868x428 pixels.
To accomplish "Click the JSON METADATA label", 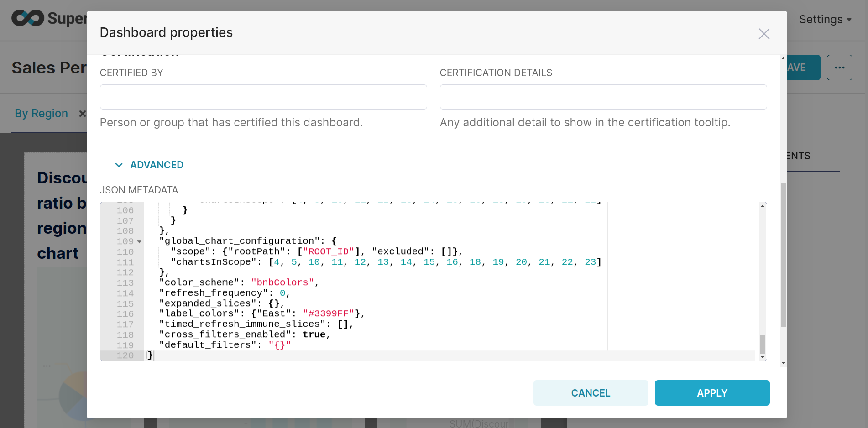I will (x=139, y=190).
